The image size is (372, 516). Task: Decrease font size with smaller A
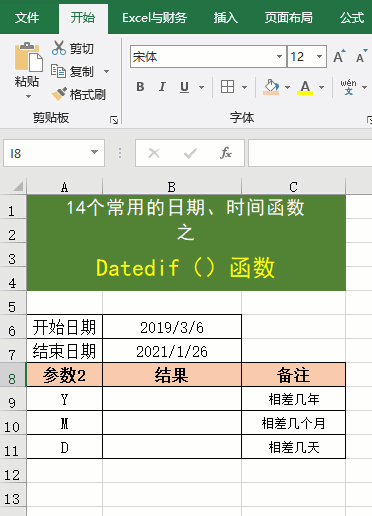(x=361, y=56)
